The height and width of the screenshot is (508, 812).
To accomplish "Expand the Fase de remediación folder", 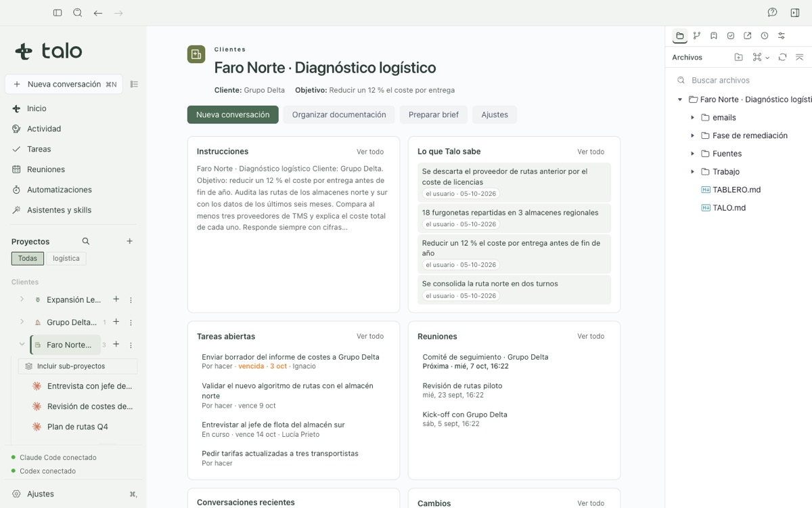I will point(692,135).
